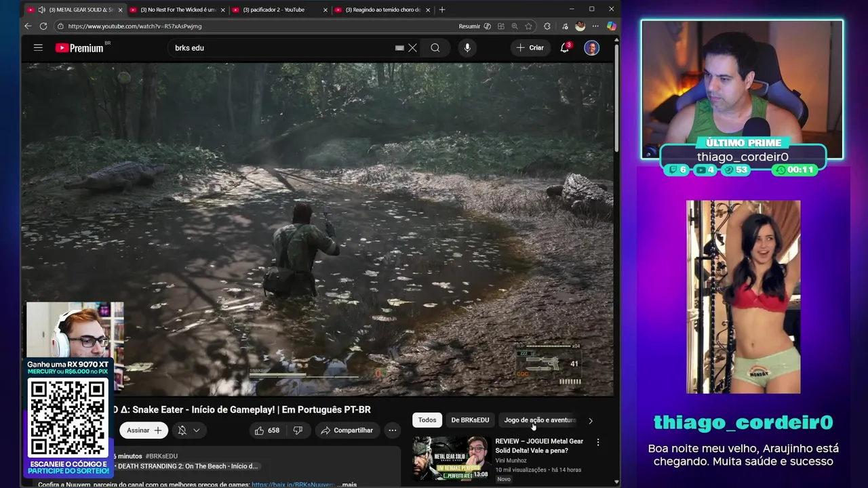Switch to Reagindo ao temido choro tab

tap(383, 9)
